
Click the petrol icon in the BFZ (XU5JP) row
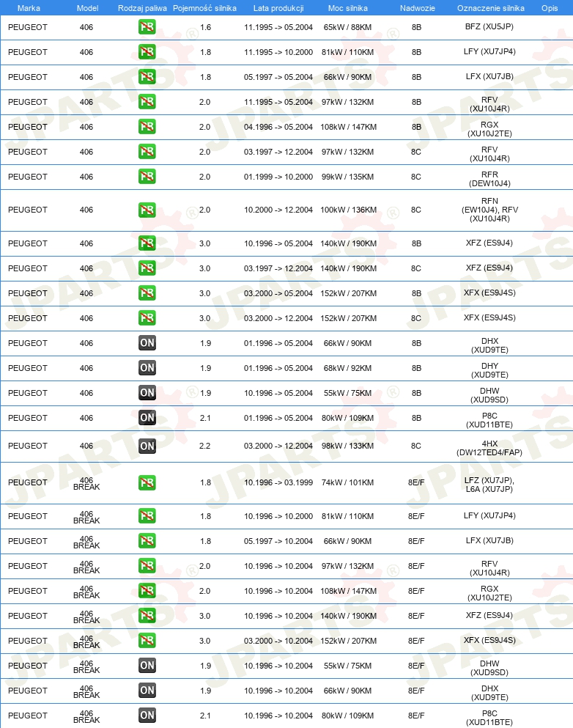pos(147,27)
